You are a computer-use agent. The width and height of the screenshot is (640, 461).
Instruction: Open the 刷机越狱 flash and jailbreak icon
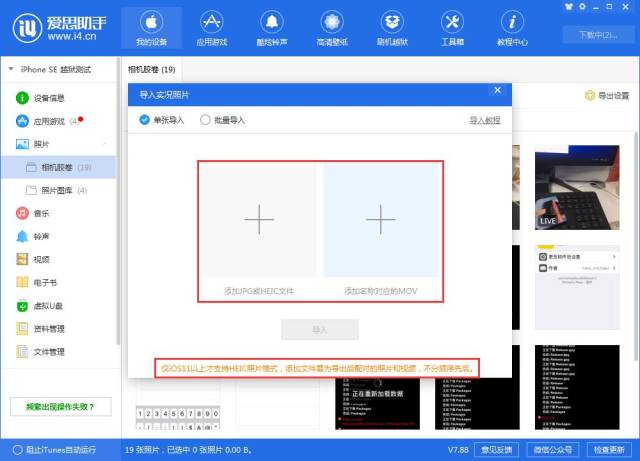tap(392, 28)
